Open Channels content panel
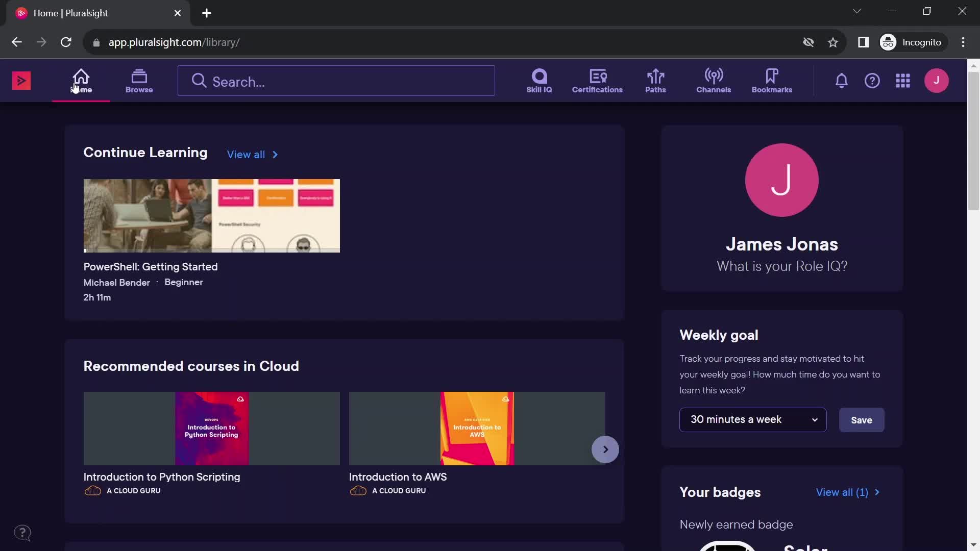This screenshot has width=980, height=551. [x=713, y=80]
